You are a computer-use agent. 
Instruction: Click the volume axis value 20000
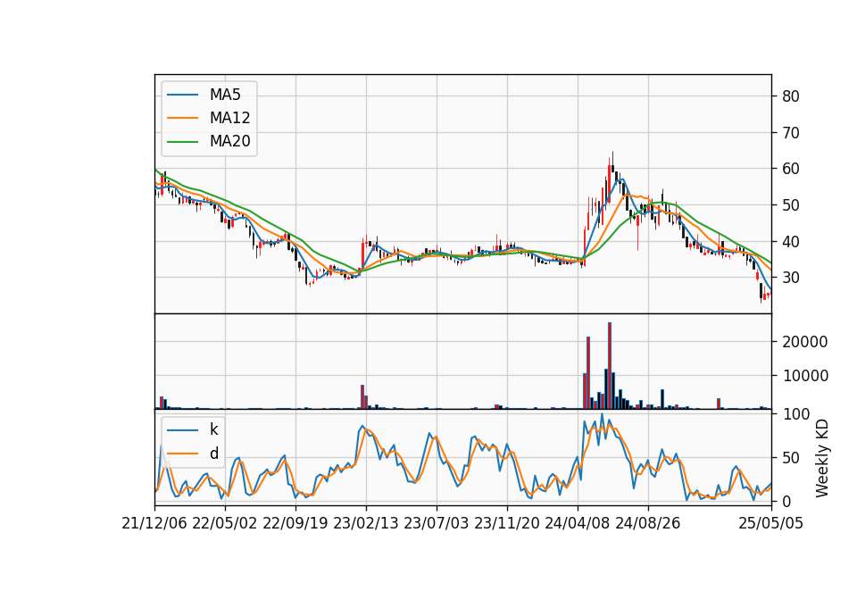coord(805,342)
